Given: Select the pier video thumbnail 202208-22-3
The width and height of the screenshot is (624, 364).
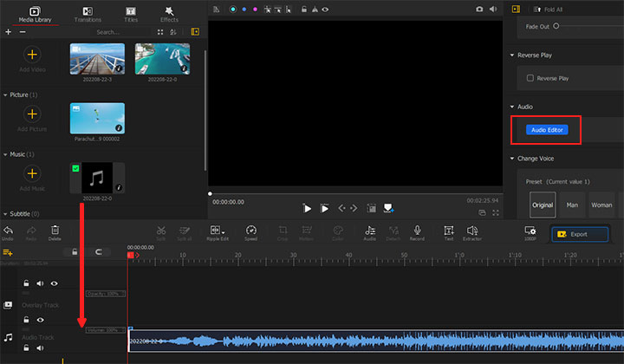Looking at the screenshot, I should coord(97,59).
